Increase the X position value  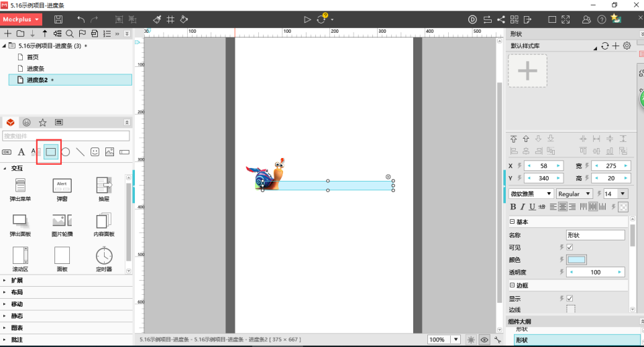558,165
